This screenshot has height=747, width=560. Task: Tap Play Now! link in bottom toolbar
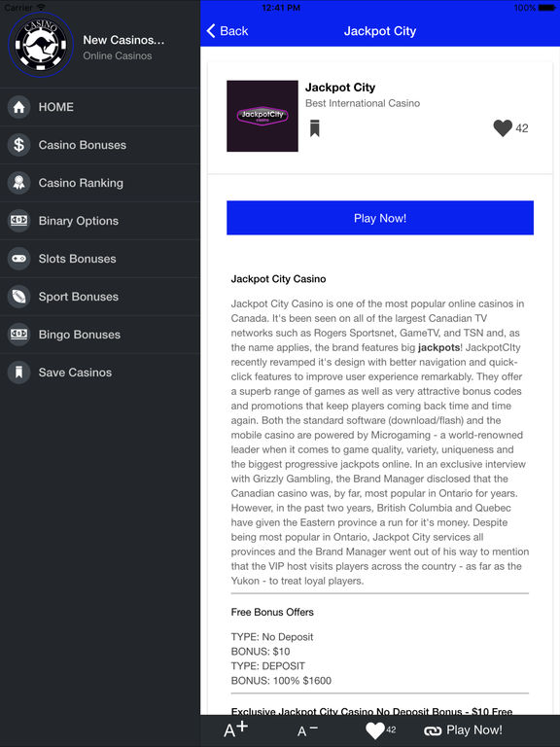pos(463,730)
